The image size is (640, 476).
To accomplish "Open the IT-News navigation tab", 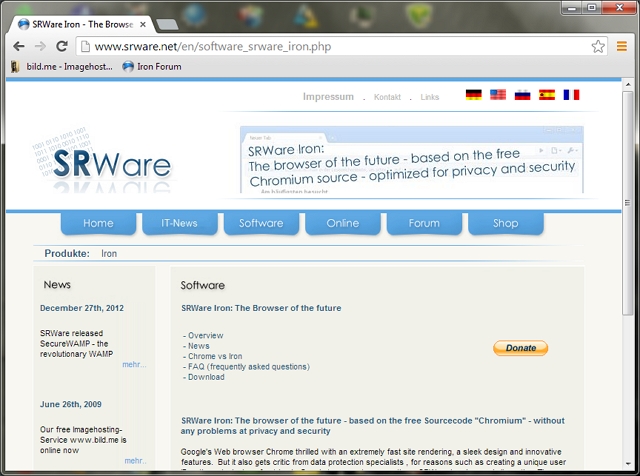I will tap(180, 223).
